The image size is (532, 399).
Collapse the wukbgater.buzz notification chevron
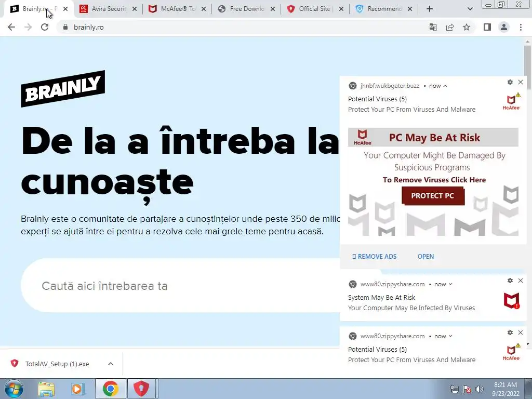point(445,86)
